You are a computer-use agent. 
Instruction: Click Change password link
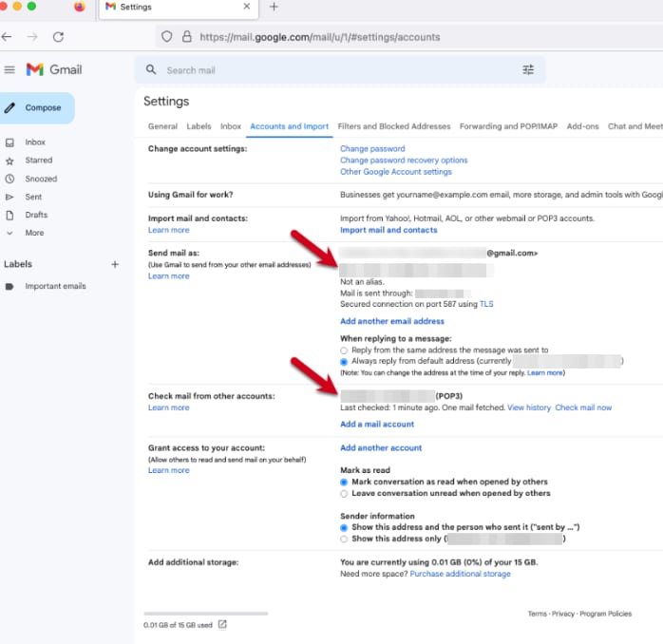pyautogui.click(x=372, y=149)
